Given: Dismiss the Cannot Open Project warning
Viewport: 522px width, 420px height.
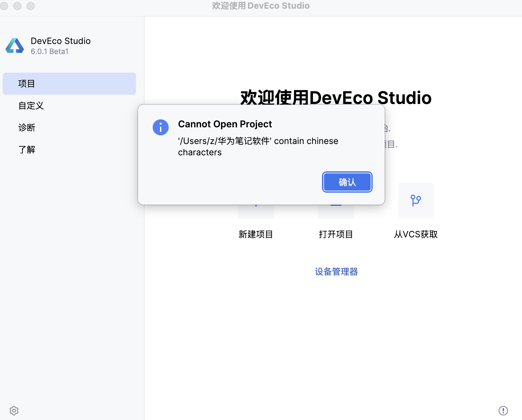Looking at the screenshot, I should pyautogui.click(x=347, y=182).
